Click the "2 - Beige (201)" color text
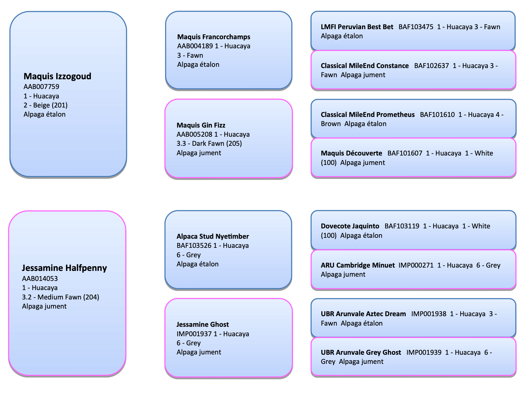 click(x=46, y=105)
